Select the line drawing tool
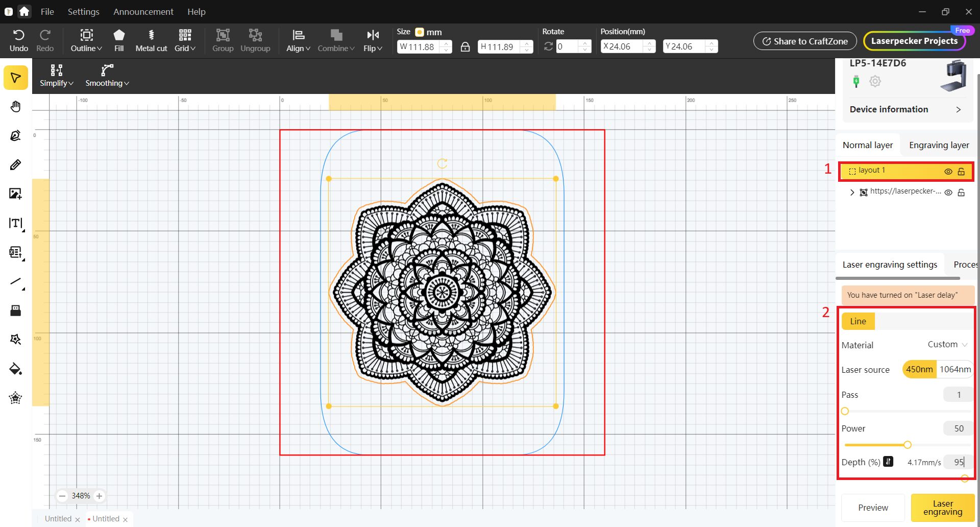 click(16, 281)
